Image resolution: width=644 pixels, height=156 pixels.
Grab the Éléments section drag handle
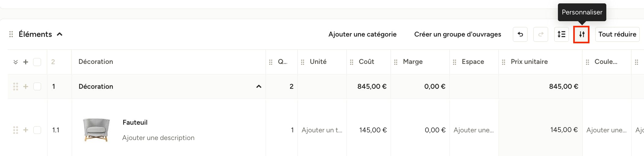(11, 34)
